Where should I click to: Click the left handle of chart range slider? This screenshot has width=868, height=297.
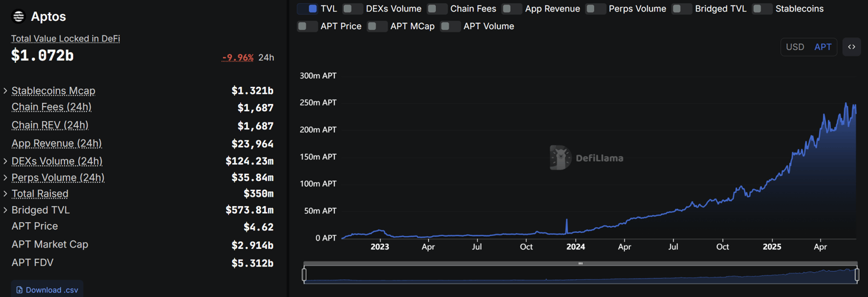click(x=304, y=275)
